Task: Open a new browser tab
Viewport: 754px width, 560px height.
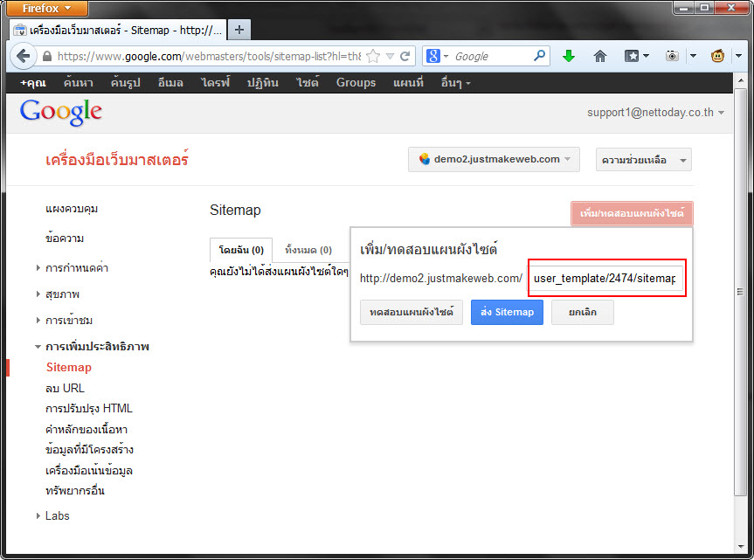Action: point(239,30)
